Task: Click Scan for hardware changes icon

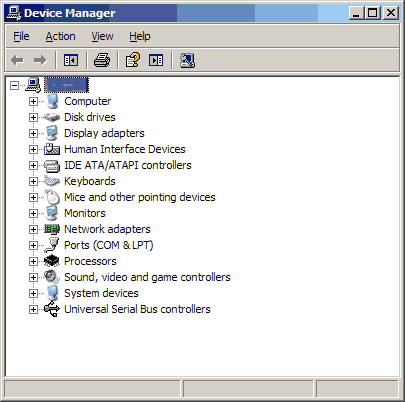Action: [187, 60]
